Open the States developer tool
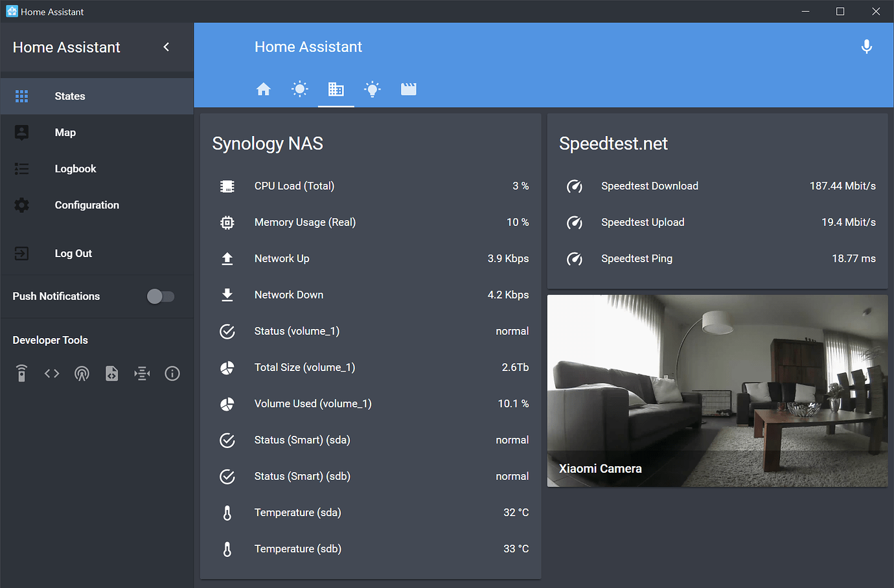 [52, 373]
